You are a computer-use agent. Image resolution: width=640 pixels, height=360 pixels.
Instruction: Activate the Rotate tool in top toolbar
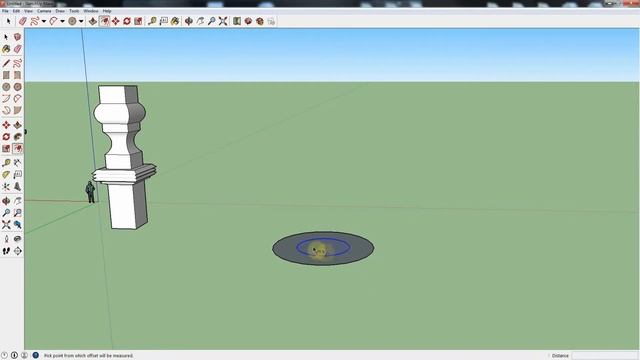[x=127, y=21]
